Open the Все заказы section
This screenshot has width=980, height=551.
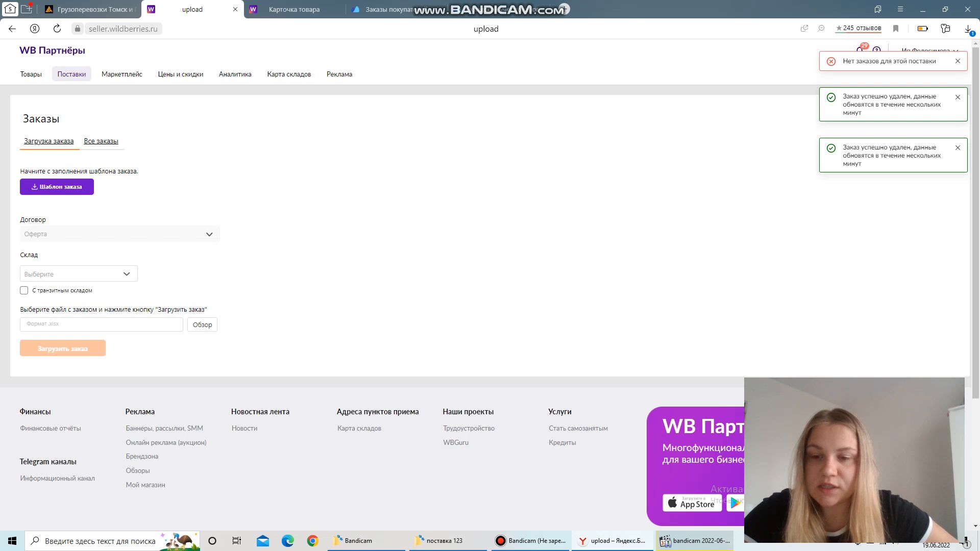101,141
